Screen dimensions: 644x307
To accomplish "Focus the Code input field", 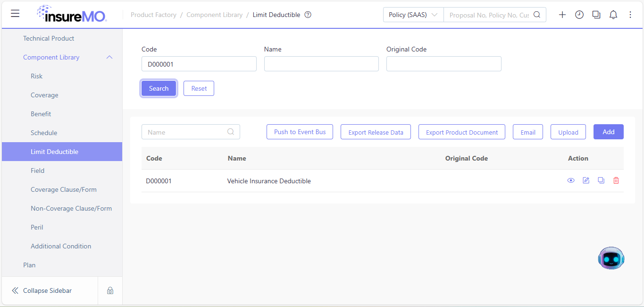I will click(199, 64).
